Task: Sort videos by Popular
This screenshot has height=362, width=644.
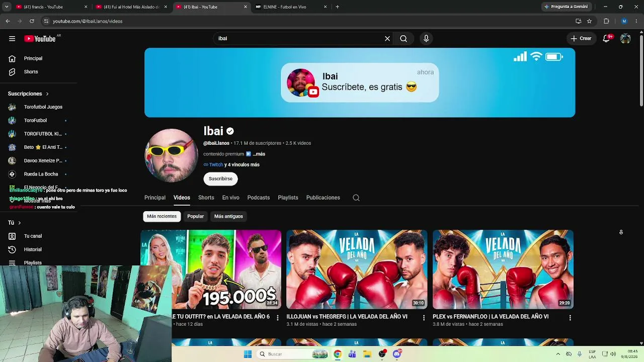Action: pyautogui.click(x=196, y=216)
